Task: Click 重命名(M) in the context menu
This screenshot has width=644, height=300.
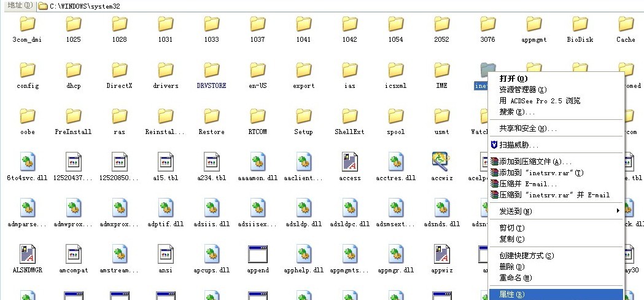Action: 515,278
